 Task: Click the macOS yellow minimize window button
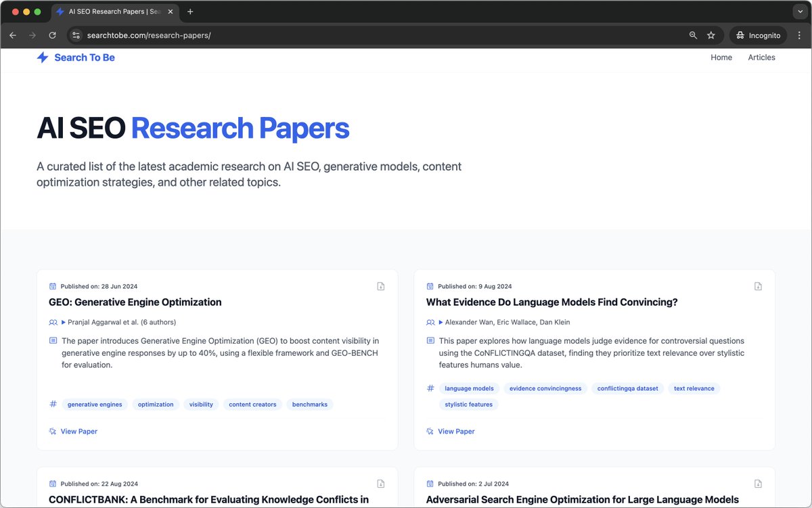[26, 11]
